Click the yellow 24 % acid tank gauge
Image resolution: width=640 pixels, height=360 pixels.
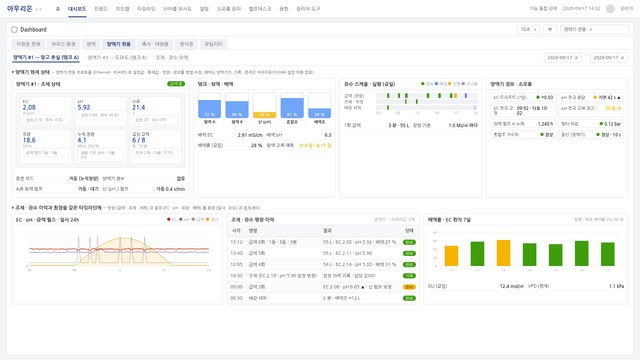click(x=264, y=106)
